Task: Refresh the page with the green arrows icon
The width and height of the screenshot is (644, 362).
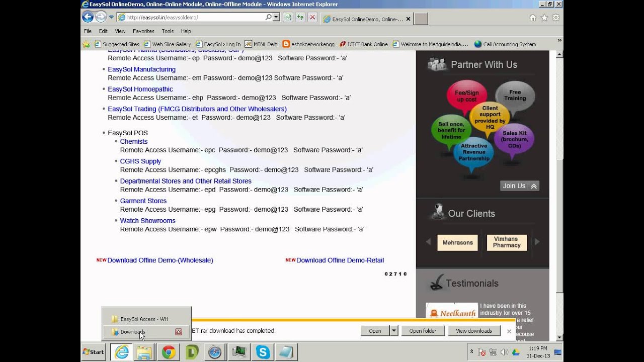Action: (x=300, y=17)
